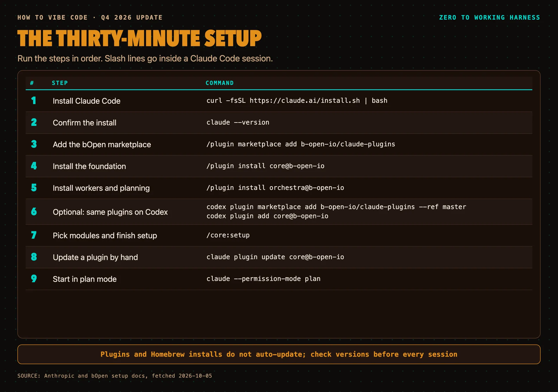Click the '/core:setup' command
Image resolution: width=558 pixels, height=392 pixels.
pyautogui.click(x=228, y=235)
